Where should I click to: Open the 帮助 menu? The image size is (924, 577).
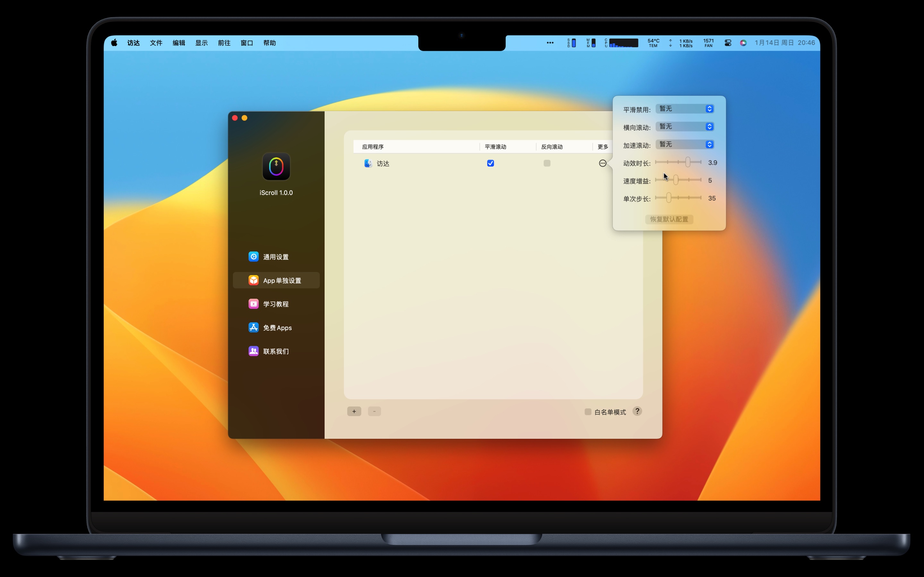coord(269,43)
